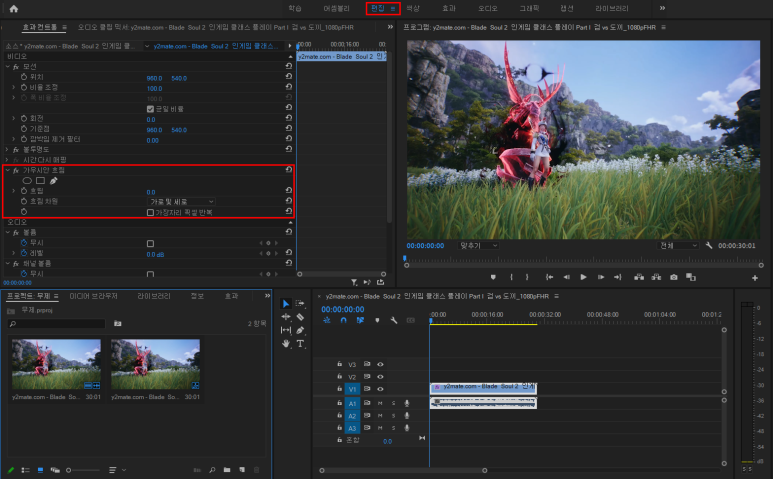Reset the 가우시안 흐림 effect
The height and width of the screenshot is (479, 773).
tap(288, 170)
